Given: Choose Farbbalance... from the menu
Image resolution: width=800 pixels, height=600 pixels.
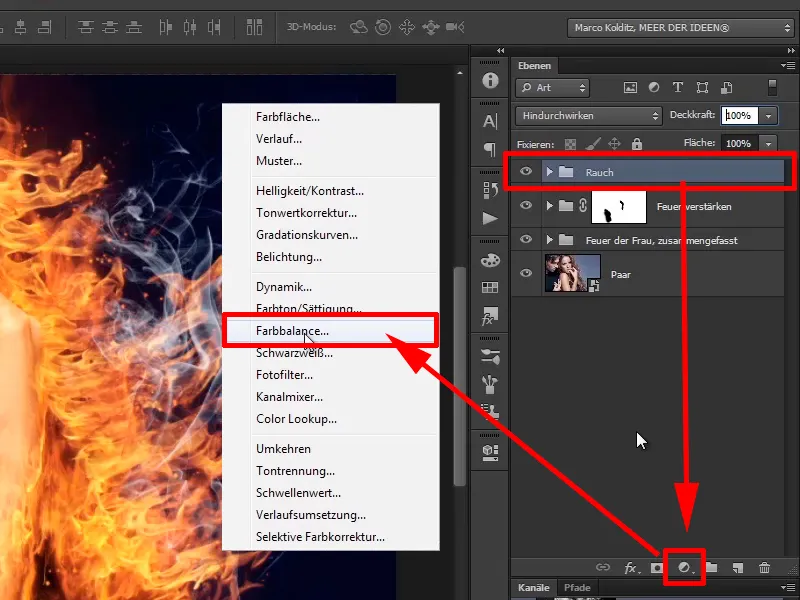Looking at the screenshot, I should pos(331,331).
